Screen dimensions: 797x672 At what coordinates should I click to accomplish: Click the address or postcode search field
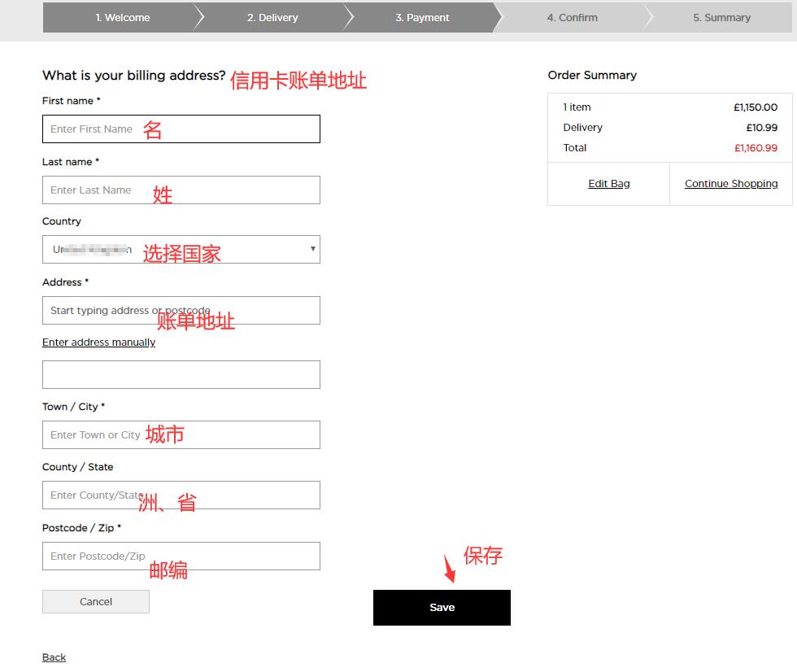[x=181, y=311]
